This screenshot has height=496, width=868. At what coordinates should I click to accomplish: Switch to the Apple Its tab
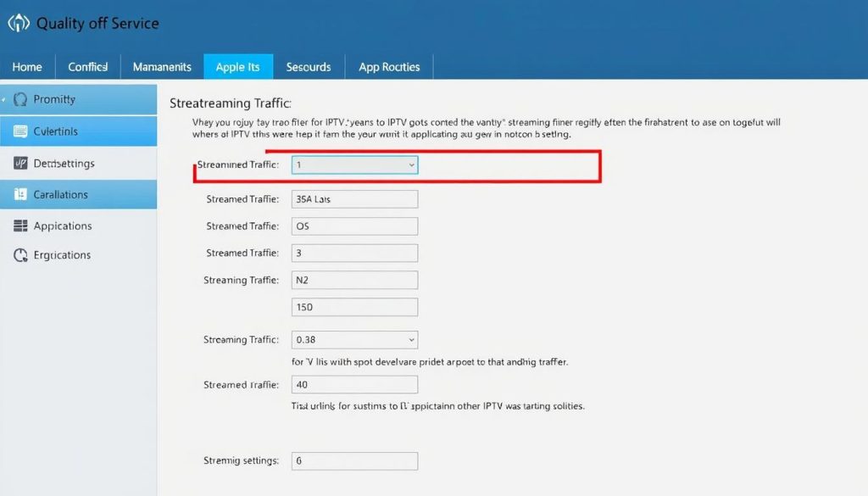(238, 66)
